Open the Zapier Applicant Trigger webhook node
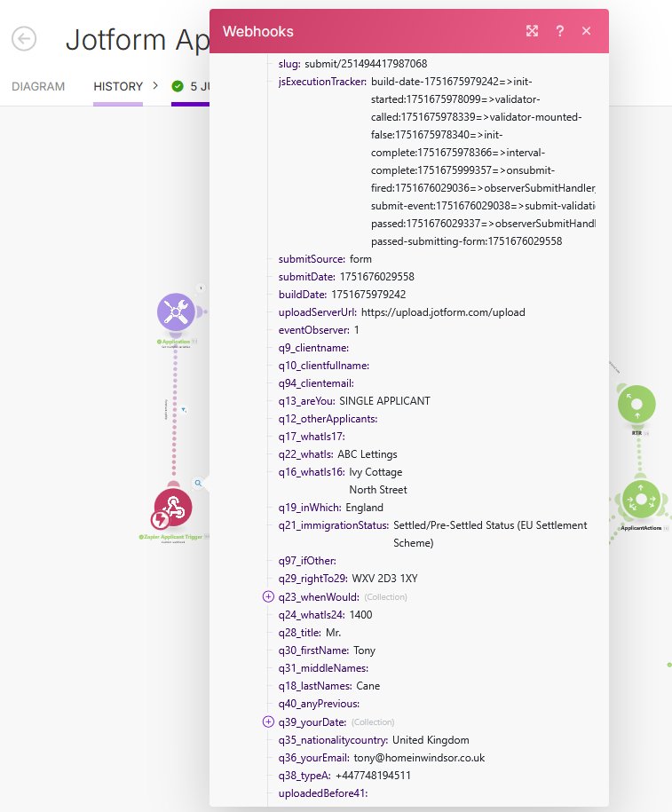This screenshot has height=812, width=672. point(173,507)
